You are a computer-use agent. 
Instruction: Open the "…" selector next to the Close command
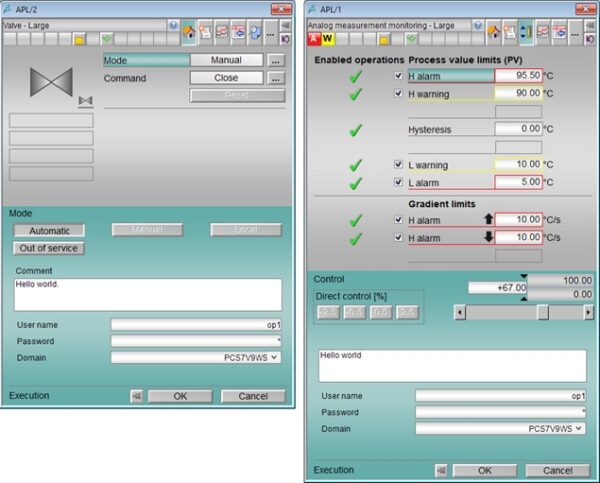coord(276,78)
